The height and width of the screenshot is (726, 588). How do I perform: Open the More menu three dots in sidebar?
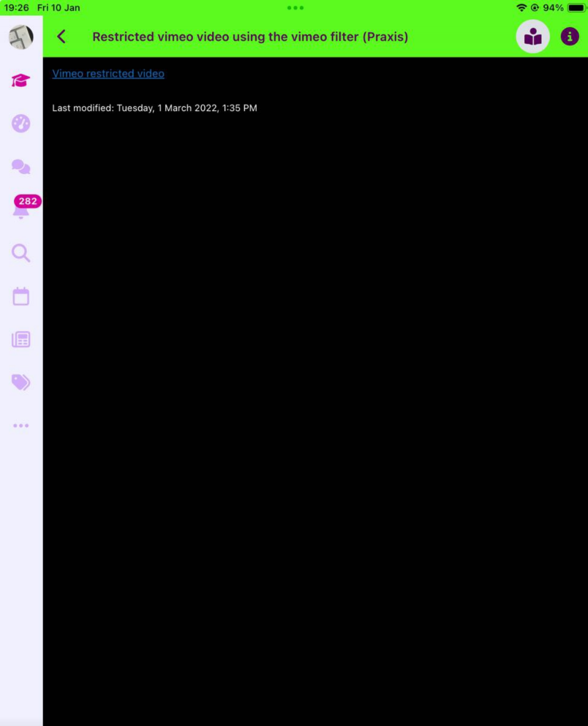point(20,426)
